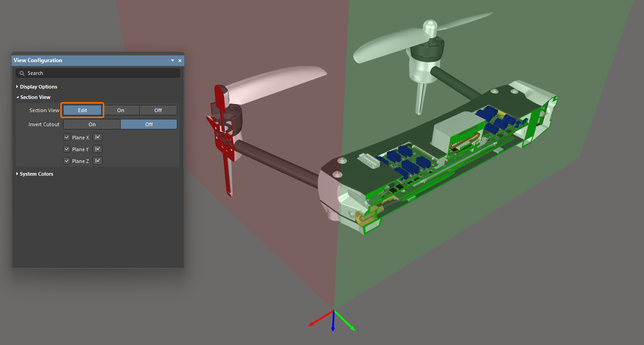This screenshot has width=644, height=345.
Task: Toggle the Plane Y checkbox
Action: (67, 149)
